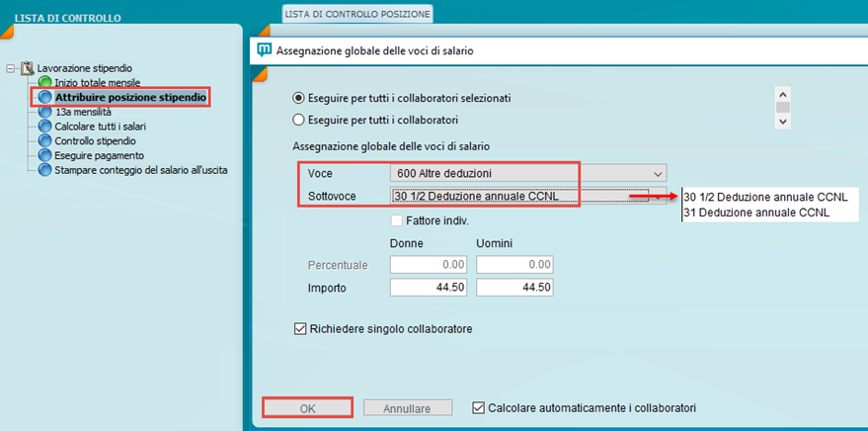Image resolution: width=868 pixels, height=431 pixels.
Task: Select Attribuire posizione stipendio tree item
Action: (x=130, y=97)
